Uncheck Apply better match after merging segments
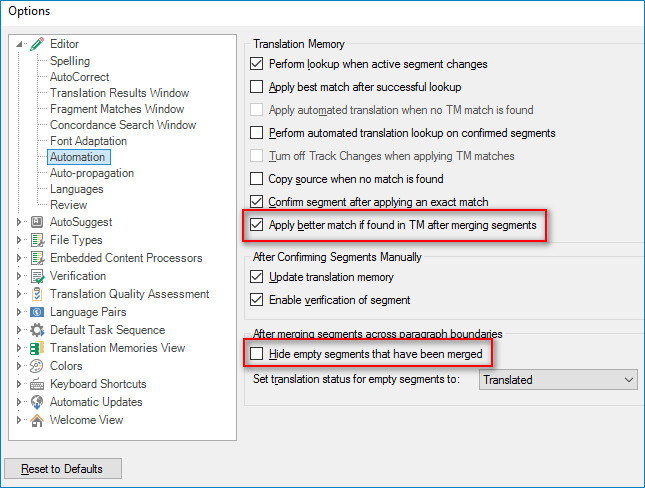Image resolution: width=645 pixels, height=488 pixels. coord(257,226)
